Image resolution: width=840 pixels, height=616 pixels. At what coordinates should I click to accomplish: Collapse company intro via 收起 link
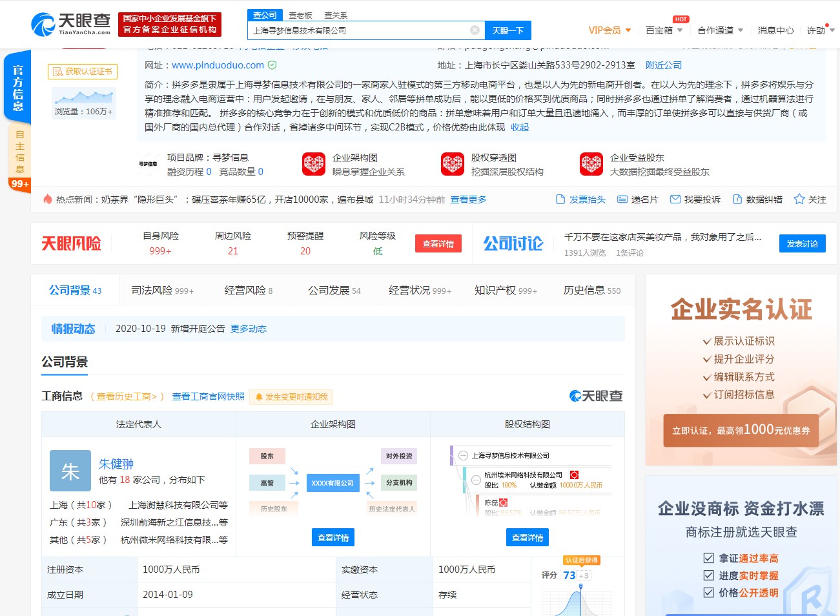[520, 127]
